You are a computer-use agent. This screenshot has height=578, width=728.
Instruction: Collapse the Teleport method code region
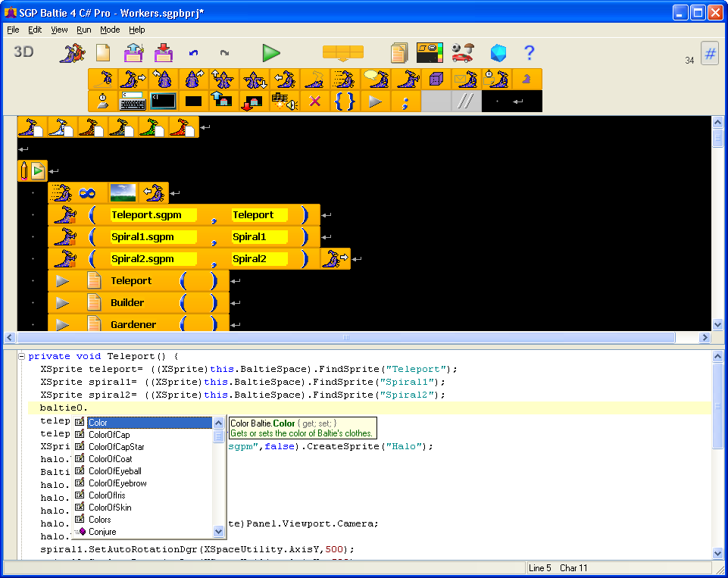(x=22, y=356)
